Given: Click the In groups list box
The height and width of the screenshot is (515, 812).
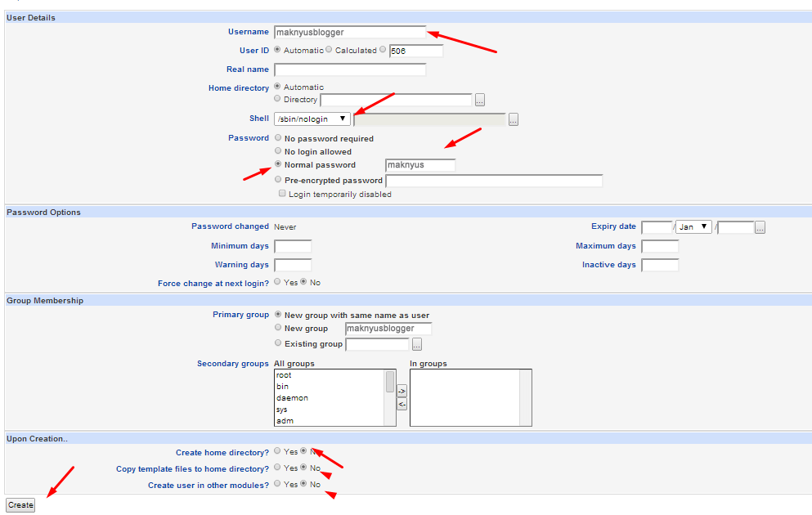Looking at the screenshot, I should click(x=471, y=397).
